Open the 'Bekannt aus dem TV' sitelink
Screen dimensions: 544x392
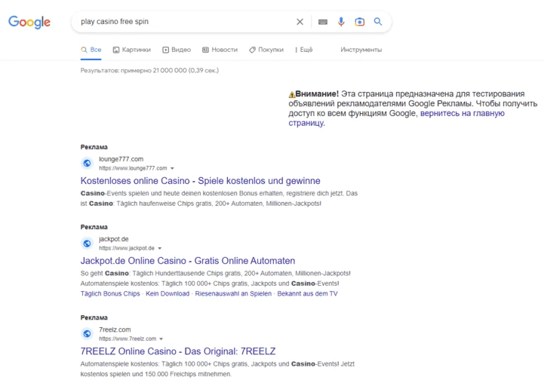tap(307, 293)
